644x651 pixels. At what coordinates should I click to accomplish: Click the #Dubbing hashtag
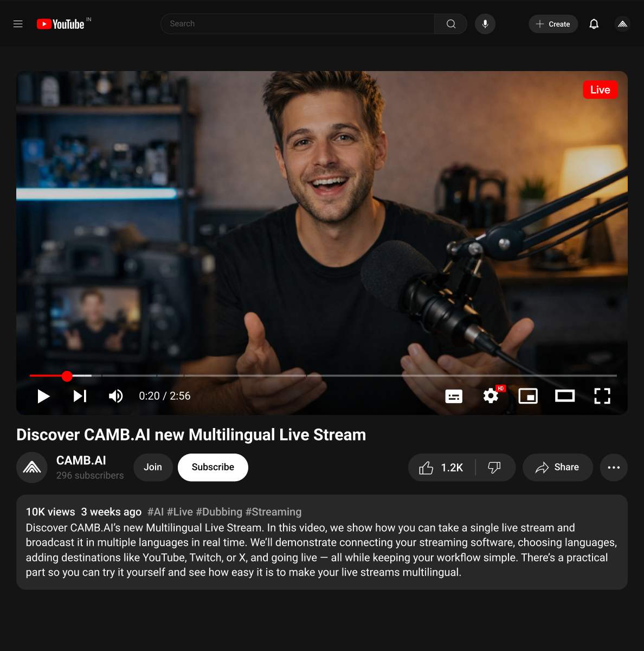pyautogui.click(x=219, y=512)
